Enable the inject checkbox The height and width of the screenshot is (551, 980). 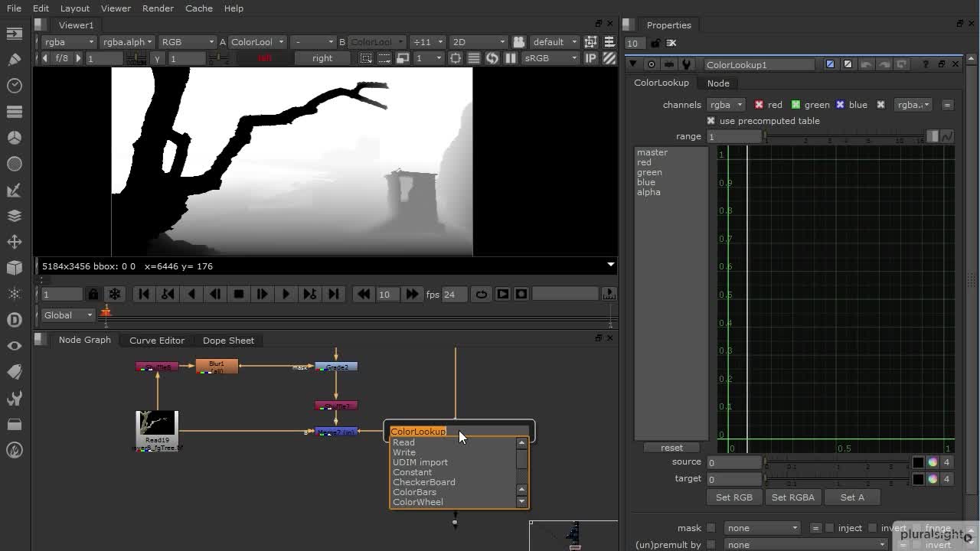point(829,528)
